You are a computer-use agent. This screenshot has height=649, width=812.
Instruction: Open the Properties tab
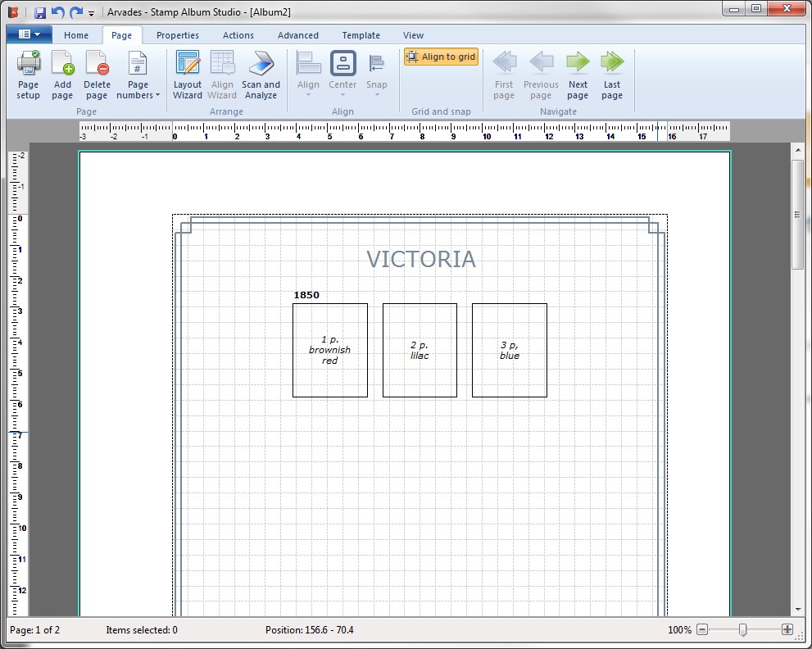[x=178, y=35]
